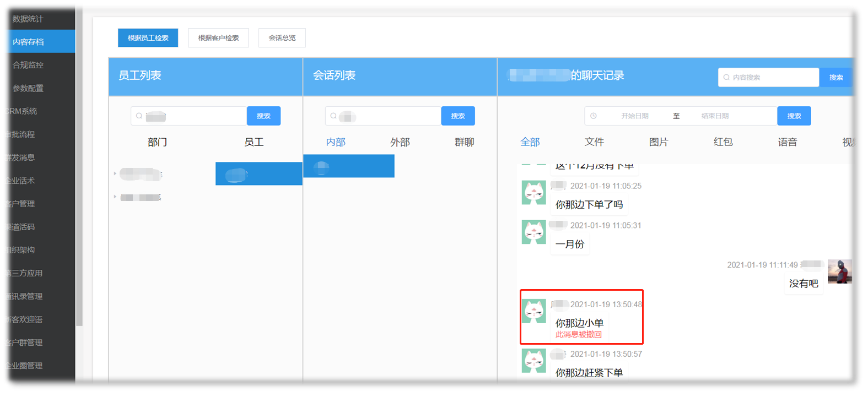
Task: Click the conversation list search field
Action: point(383,116)
